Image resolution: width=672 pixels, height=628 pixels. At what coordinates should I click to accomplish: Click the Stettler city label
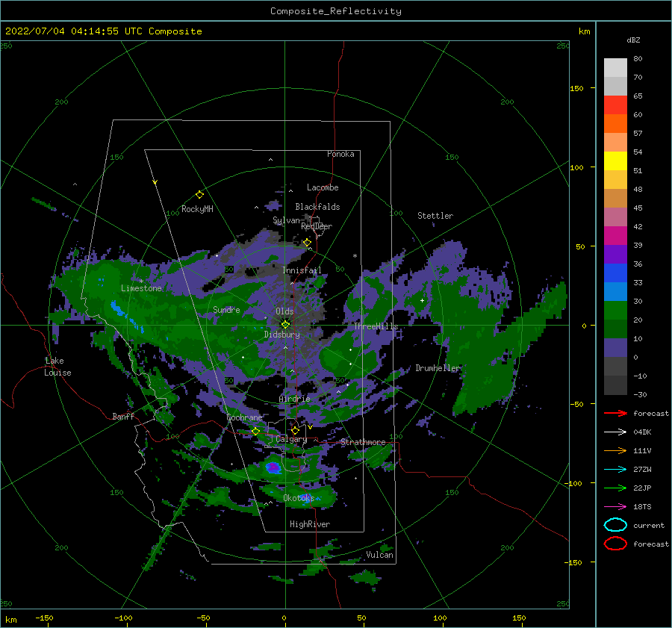click(435, 216)
